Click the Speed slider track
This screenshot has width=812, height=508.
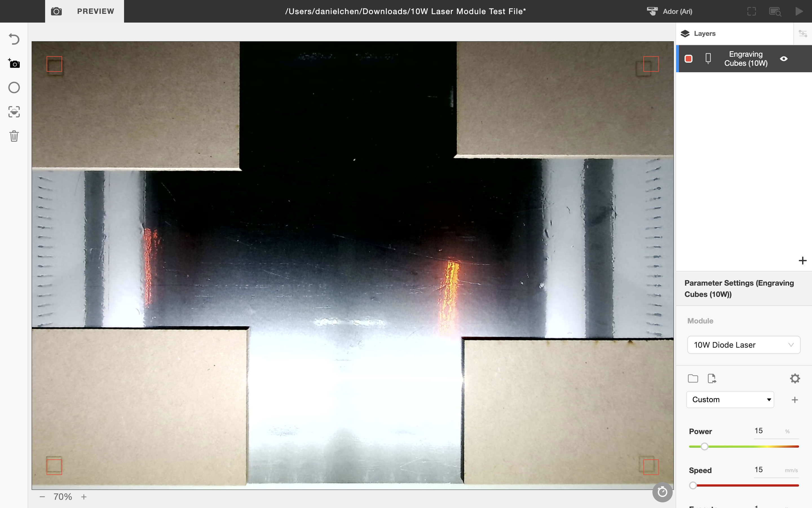click(743, 485)
